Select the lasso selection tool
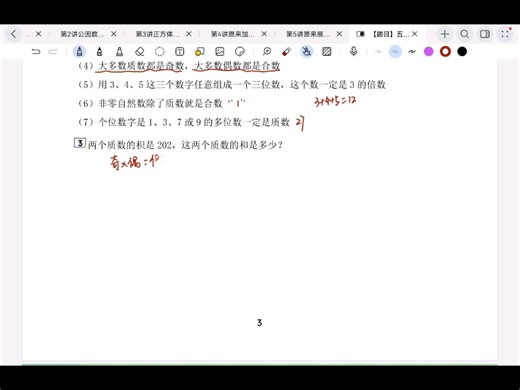 (x=160, y=52)
